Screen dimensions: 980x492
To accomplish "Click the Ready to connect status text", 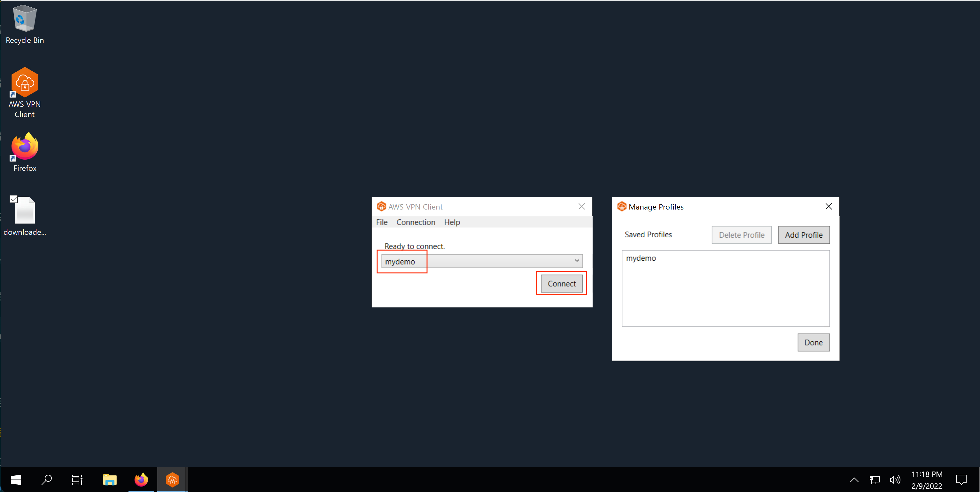I will (x=414, y=246).
